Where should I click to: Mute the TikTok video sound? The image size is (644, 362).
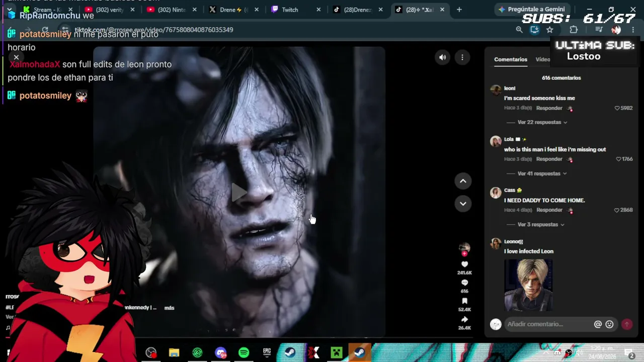pyautogui.click(x=442, y=57)
